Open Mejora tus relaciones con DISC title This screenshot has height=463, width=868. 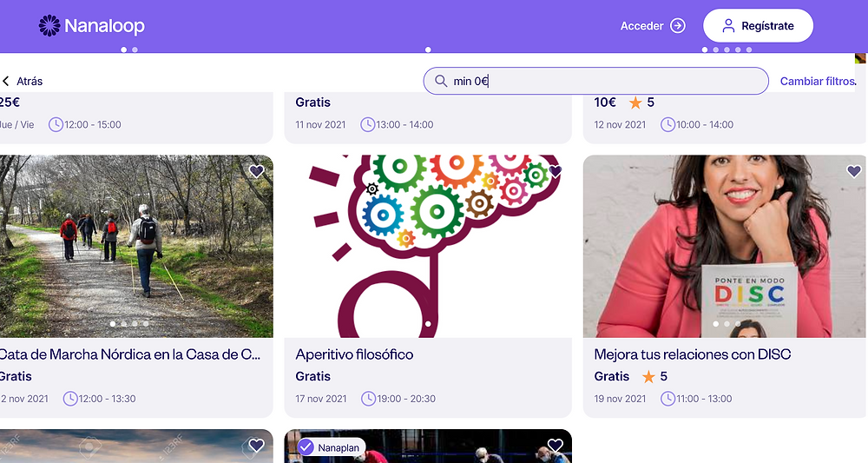point(693,354)
